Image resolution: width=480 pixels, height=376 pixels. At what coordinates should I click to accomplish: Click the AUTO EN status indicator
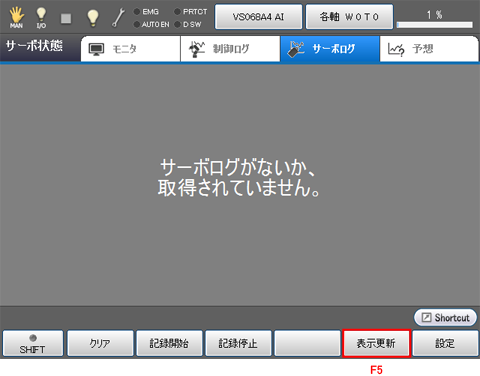152,24
